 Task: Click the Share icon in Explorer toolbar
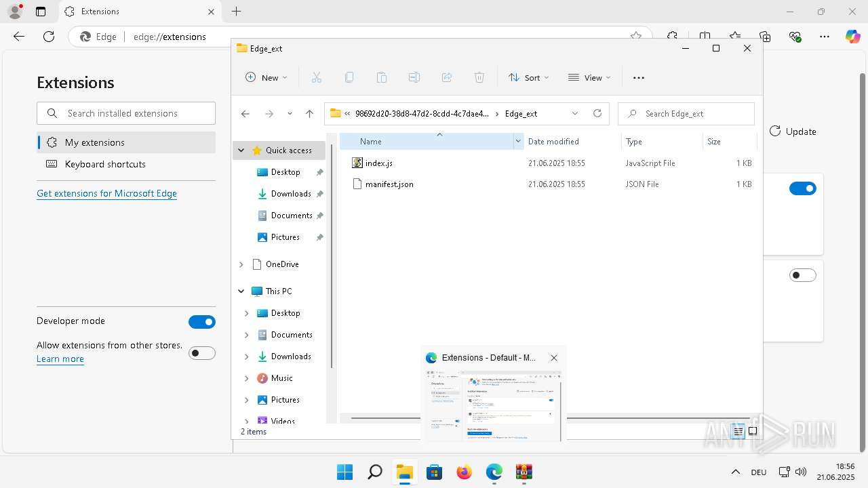447,78
